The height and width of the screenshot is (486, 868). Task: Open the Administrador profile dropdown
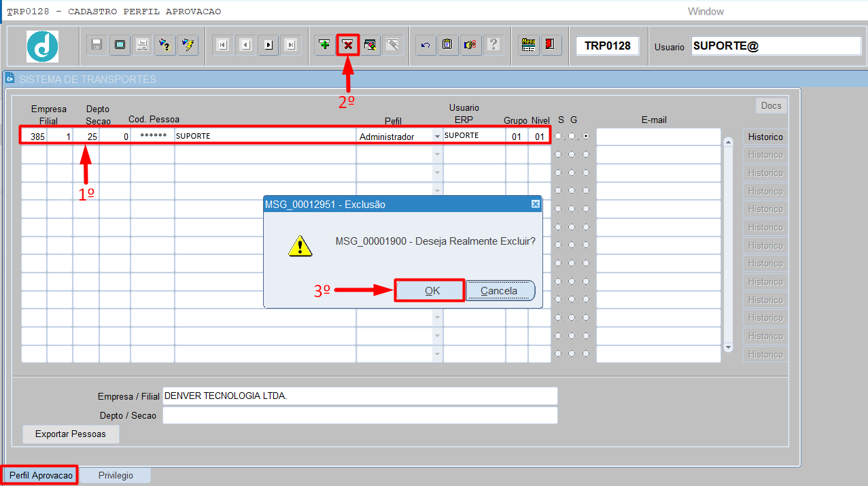(437, 137)
